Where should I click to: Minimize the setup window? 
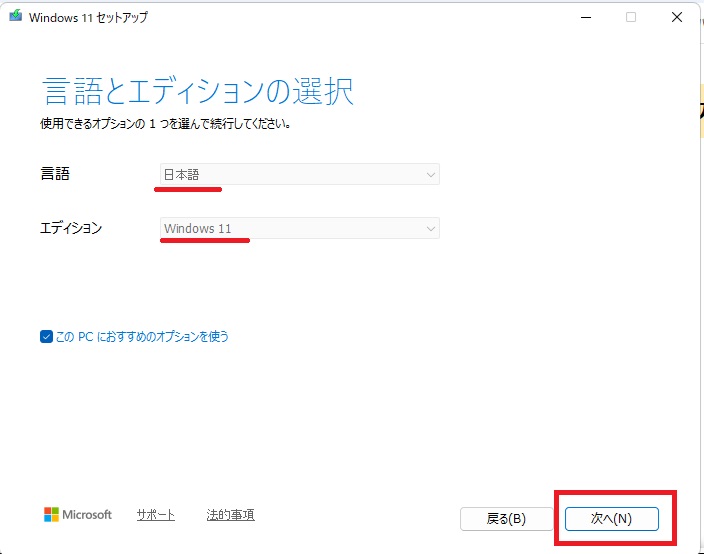tap(584, 17)
